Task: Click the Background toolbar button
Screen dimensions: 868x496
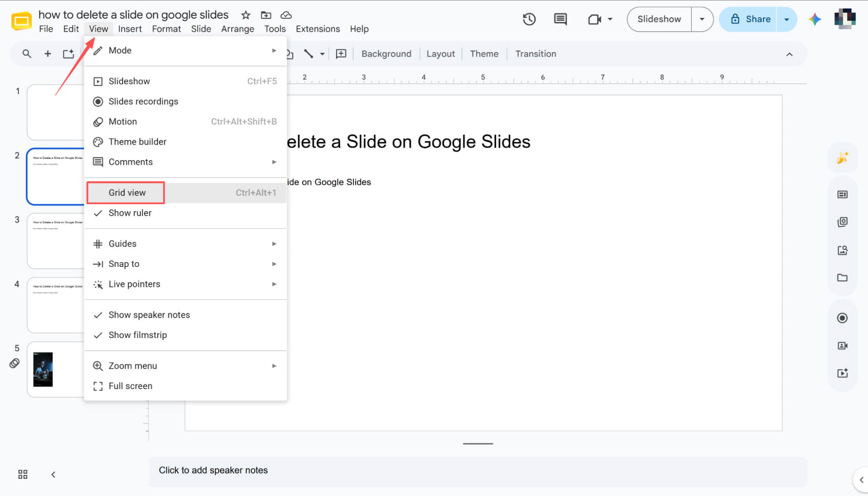Action: click(x=386, y=54)
